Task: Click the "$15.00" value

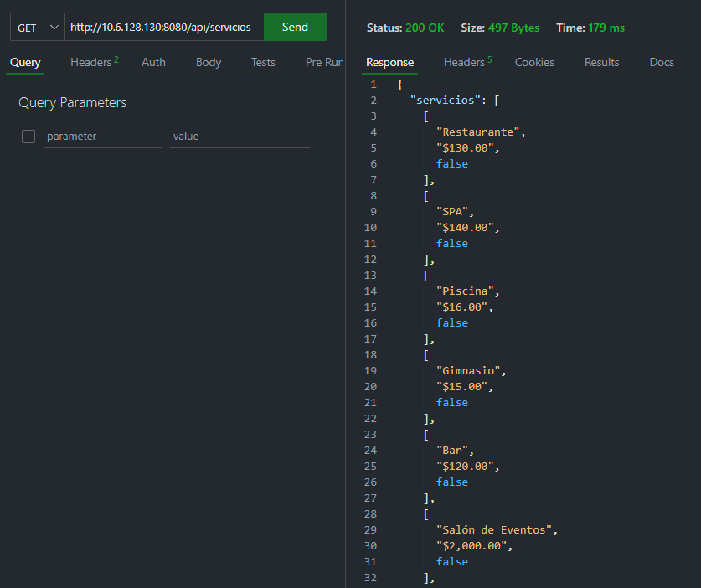Action: pyautogui.click(x=461, y=387)
